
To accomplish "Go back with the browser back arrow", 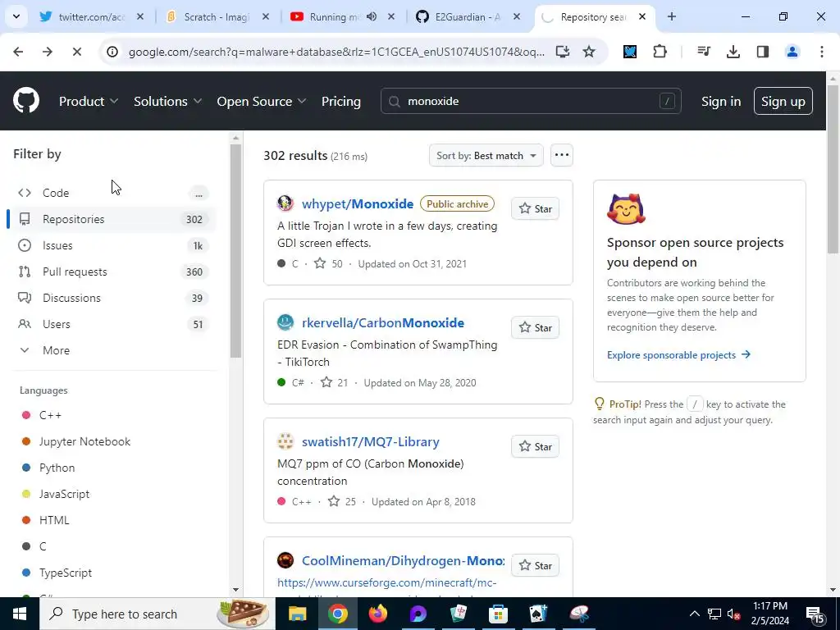I will [x=18, y=52].
